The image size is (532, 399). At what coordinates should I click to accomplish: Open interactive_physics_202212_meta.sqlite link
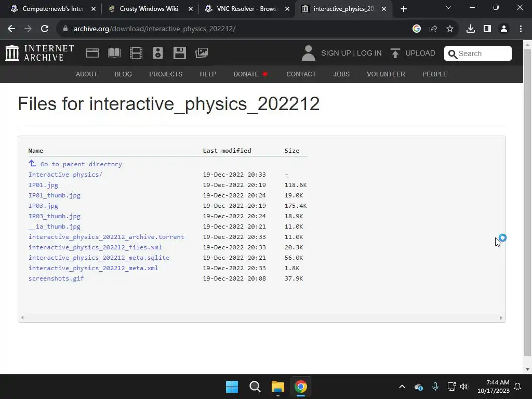pyautogui.click(x=99, y=258)
